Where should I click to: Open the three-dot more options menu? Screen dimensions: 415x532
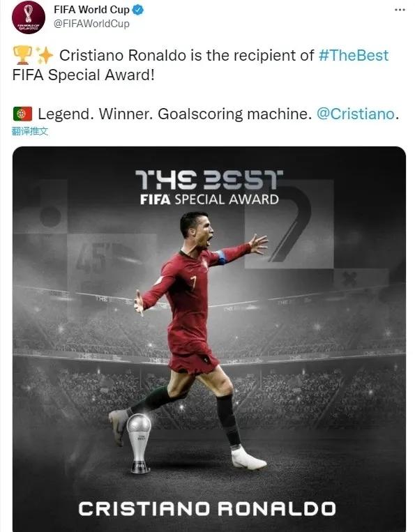(400, 10)
